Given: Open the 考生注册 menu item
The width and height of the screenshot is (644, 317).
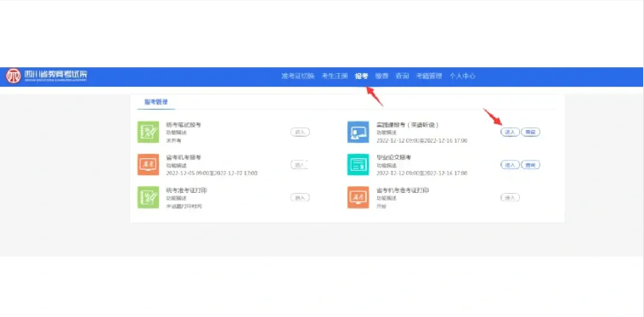Looking at the screenshot, I should click(335, 76).
